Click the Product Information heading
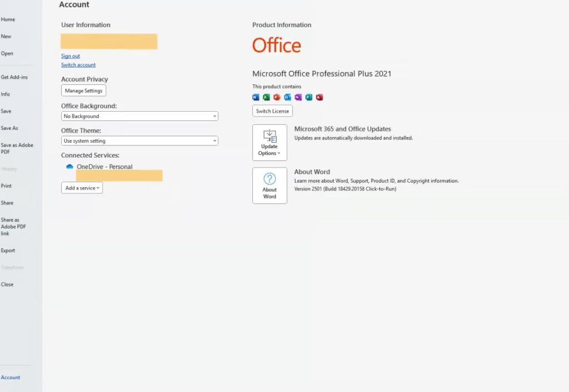The height and width of the screenshot is (392, 569). pos(282,24)
